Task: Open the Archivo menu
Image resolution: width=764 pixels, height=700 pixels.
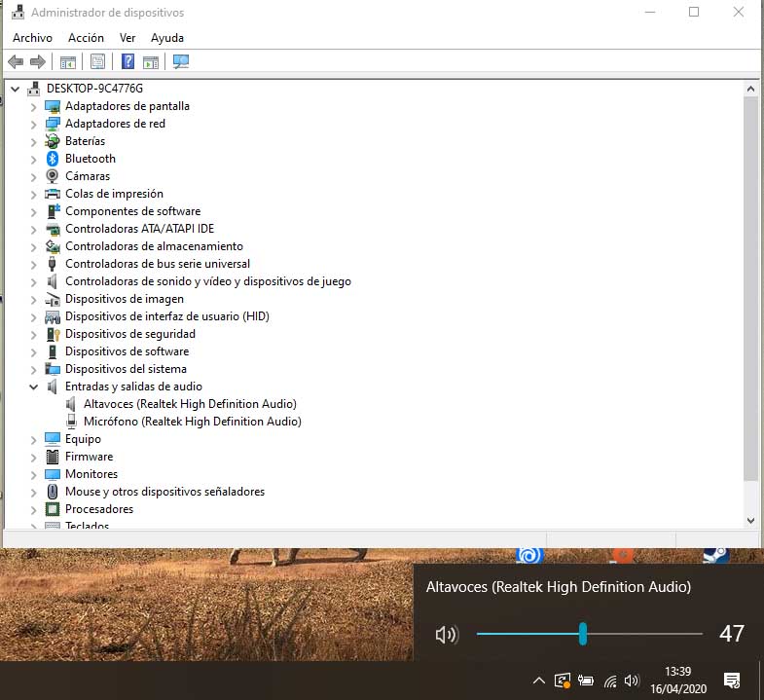Action: (32, 38)
